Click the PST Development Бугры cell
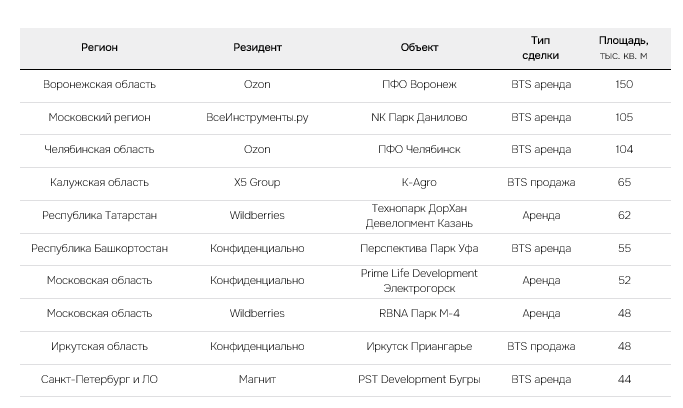683x408 pixels. coord(419,380)
